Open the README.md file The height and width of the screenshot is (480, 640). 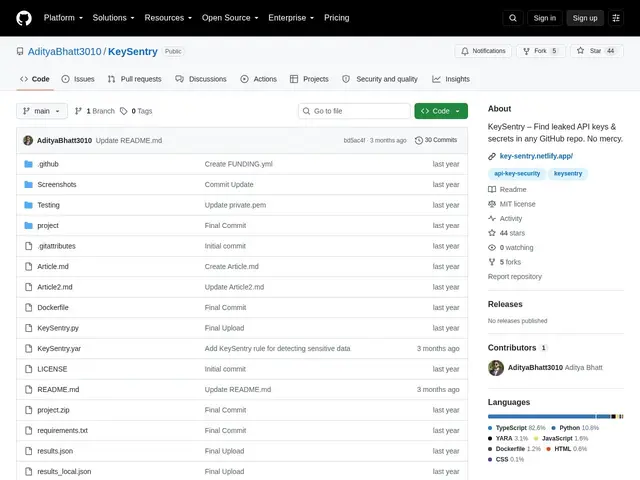pyautogui.click(x=58, y=389)
